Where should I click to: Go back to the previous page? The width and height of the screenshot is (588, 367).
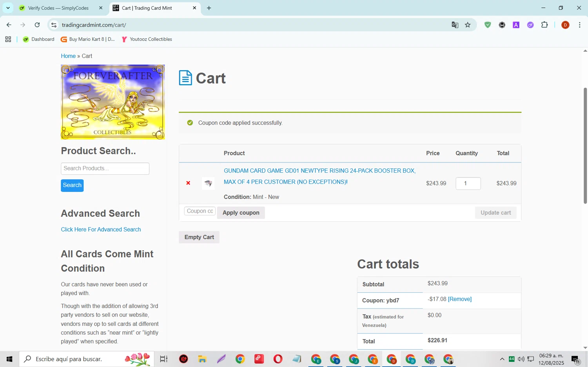point(9,25)
